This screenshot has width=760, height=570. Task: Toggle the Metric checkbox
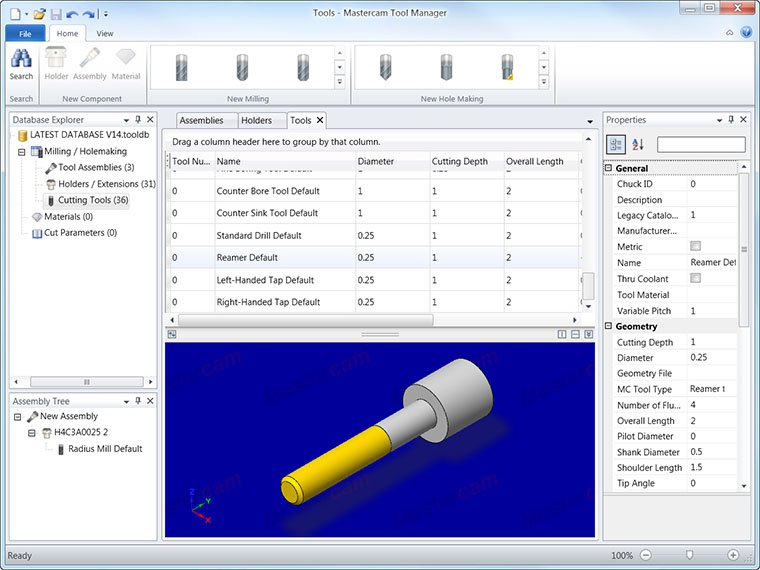coord(695,246)
